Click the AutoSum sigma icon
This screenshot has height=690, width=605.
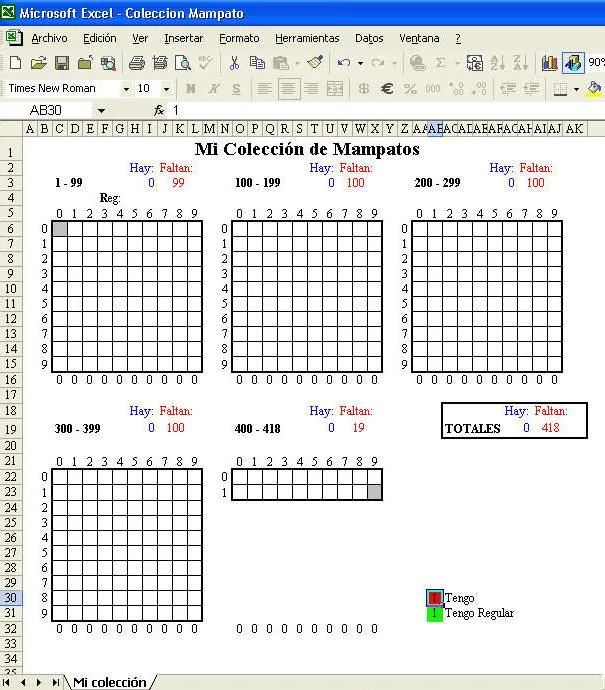440,63
